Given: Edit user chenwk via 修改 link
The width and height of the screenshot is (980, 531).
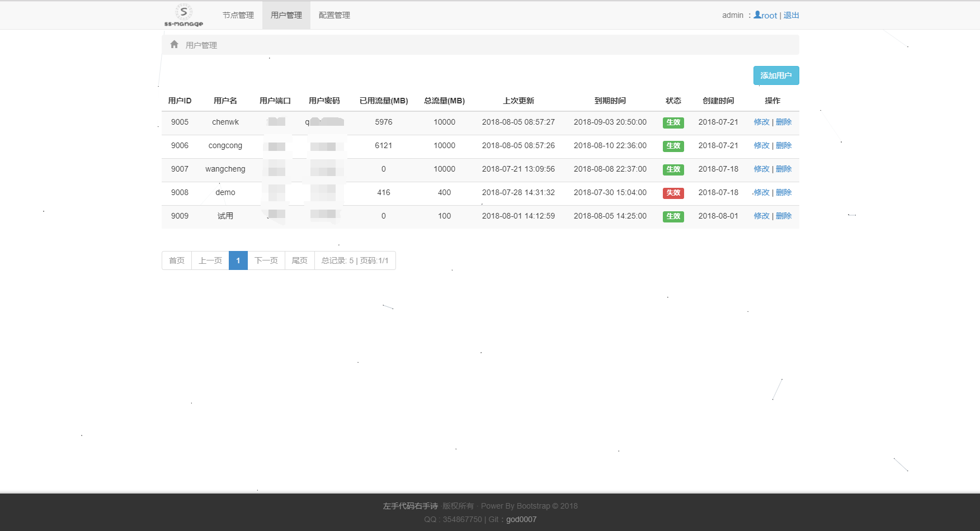Looking at the screenshot, I should tap(761, 122).
